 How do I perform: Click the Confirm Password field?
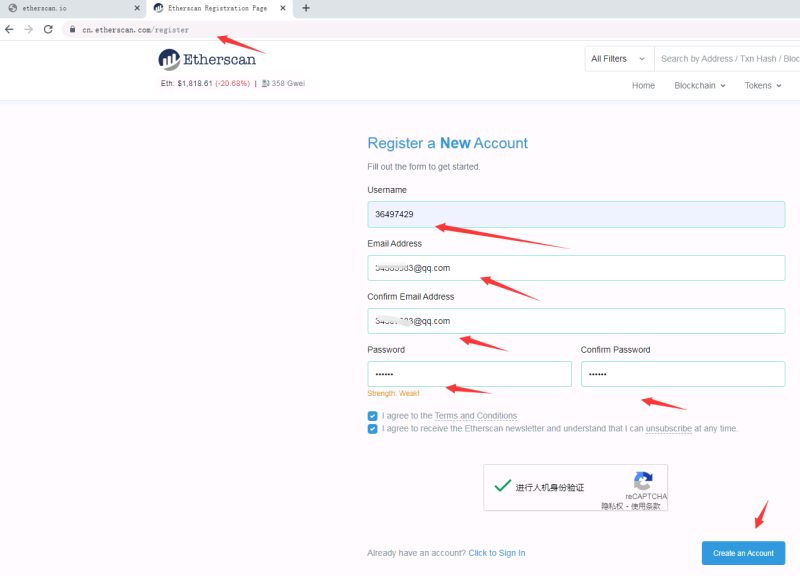click(x=683, y=374)
